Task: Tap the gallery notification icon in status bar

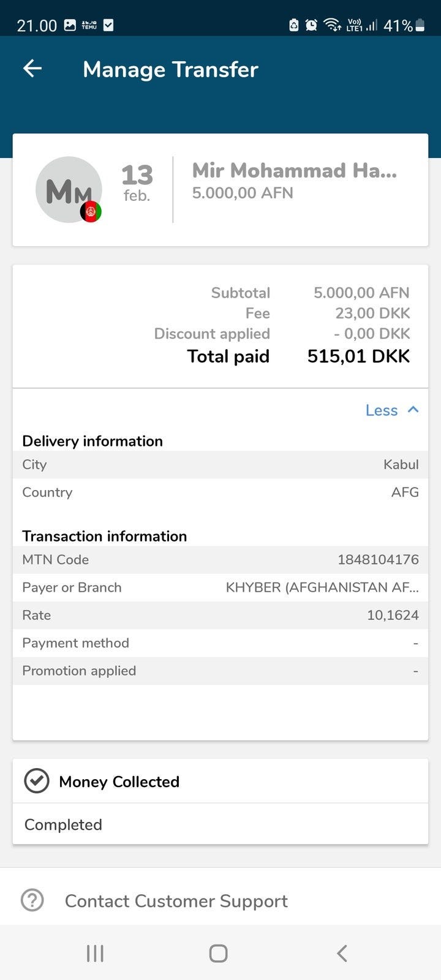Action: pos(70,25)
